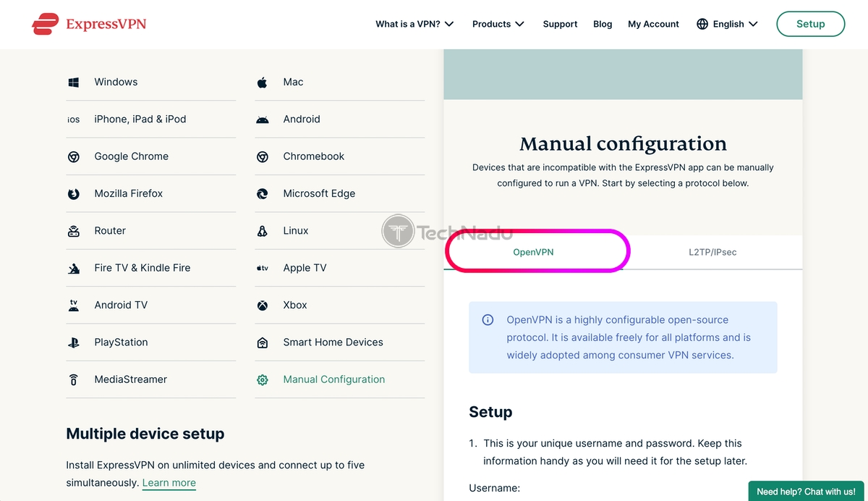The image size is (868, 501).
Task: Open Apple TV setup
Action: 339,268
